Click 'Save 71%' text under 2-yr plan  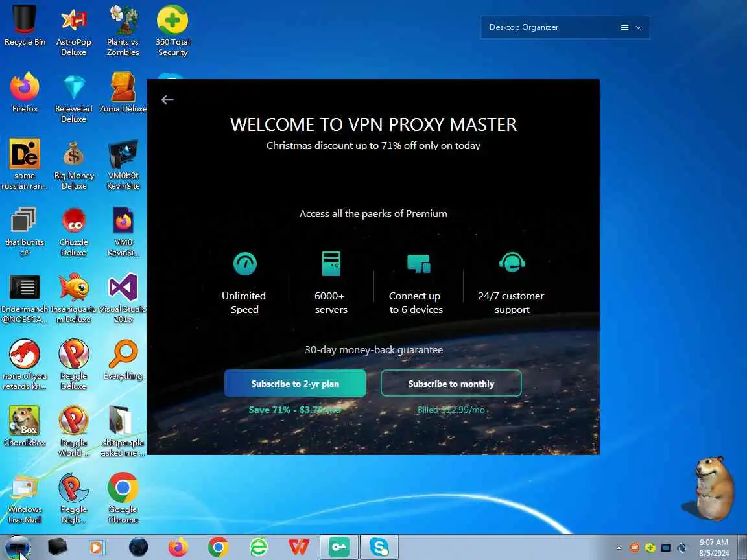click(294, 410)
